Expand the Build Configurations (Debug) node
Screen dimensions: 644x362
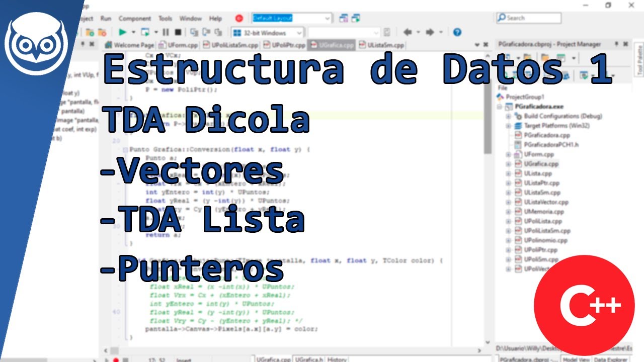click(x=508, y=116)
